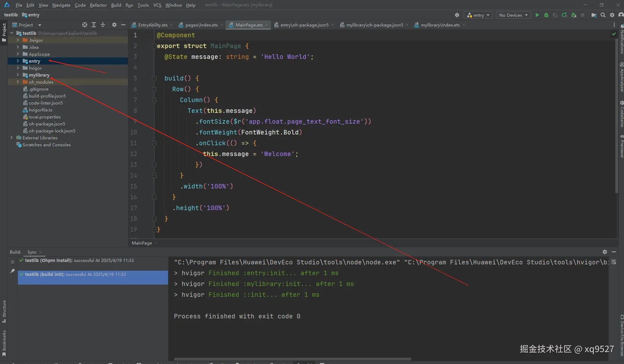Click the build output horizontal scrollbar
Image resolution: width=624 pixels, height=364 pixels.
point(292,359)
